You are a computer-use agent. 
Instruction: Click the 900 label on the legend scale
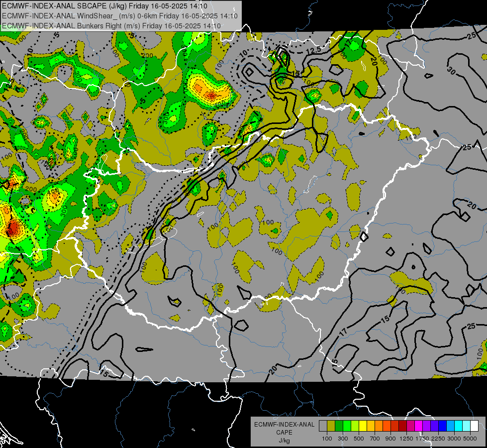pos(390,439)
